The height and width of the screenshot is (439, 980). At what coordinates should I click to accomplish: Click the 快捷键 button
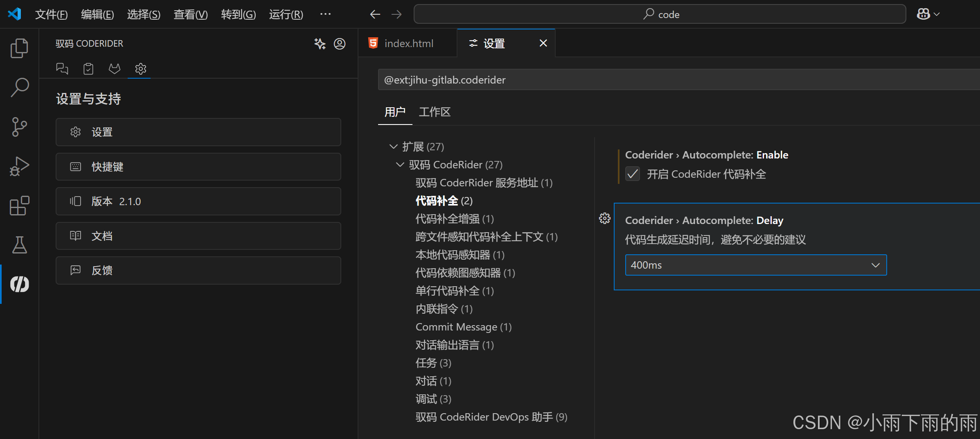(x=198, y=167)
